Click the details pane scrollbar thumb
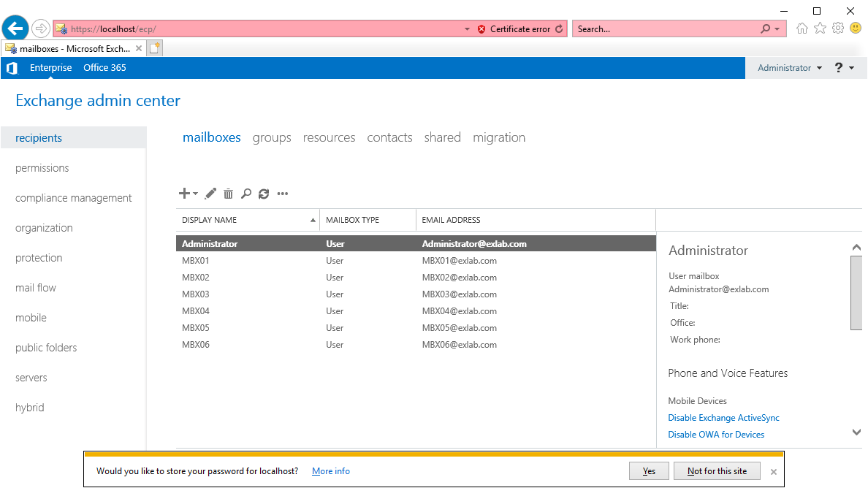Image resolution: width=868 pixels, height=488 pixels. point(856,293)
